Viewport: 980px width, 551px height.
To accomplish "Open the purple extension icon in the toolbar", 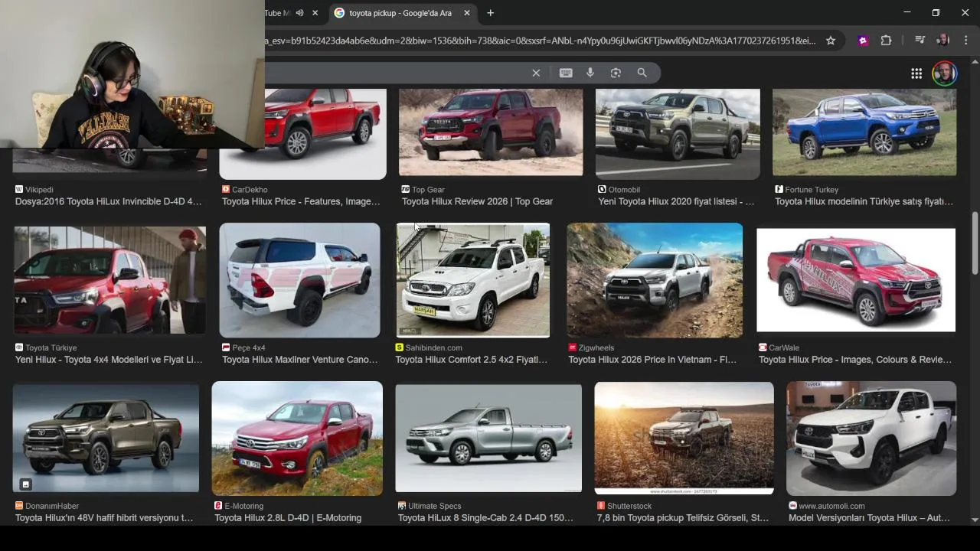I will (863, 41).
